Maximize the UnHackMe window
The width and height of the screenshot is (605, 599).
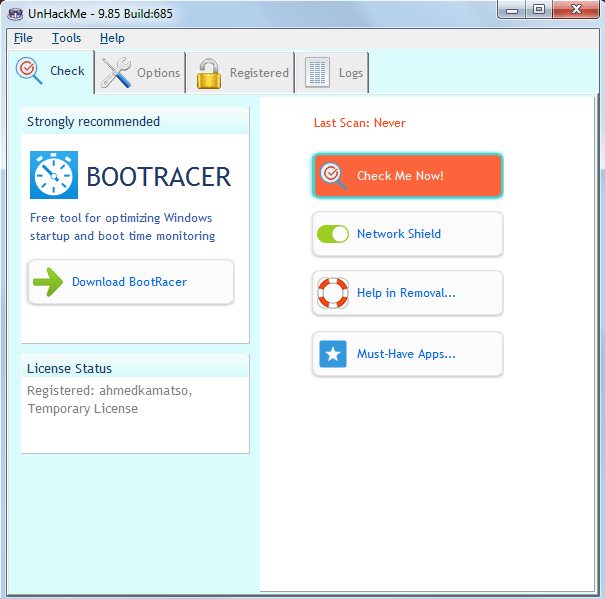point(539,10)
